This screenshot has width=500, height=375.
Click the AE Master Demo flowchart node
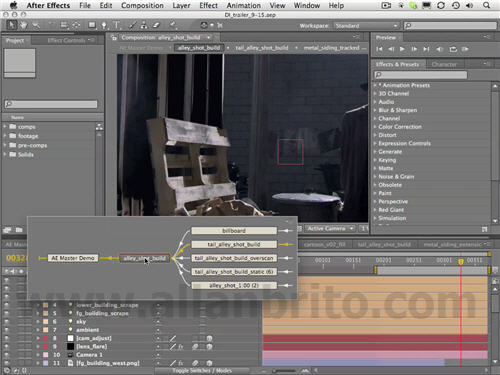point(73,258)
